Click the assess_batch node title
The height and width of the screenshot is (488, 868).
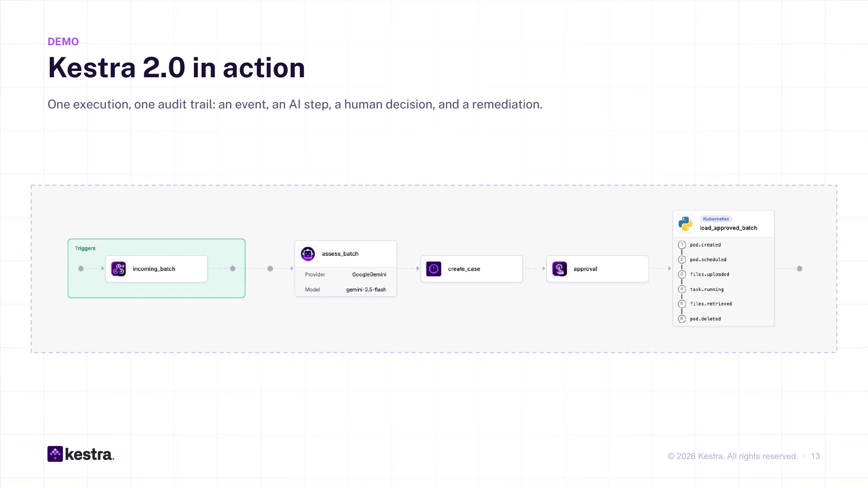[340, 254]
